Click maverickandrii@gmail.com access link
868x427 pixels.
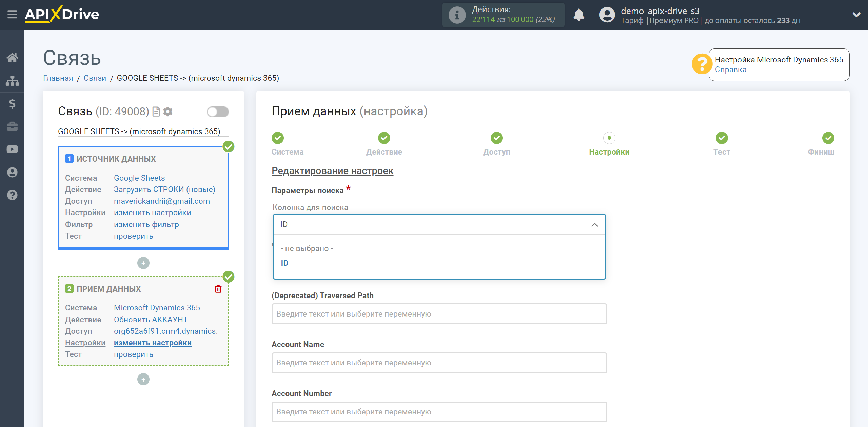162,201
